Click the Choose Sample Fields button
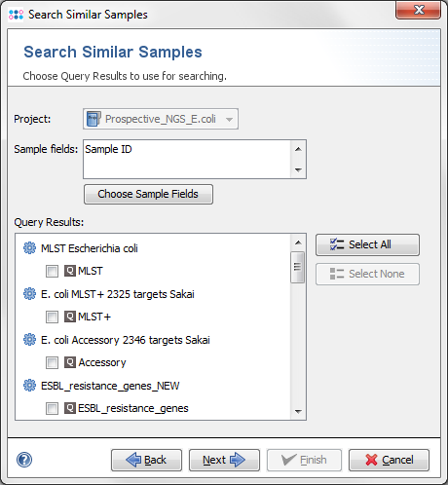Screen dimensions: 448x485 click(x=148, y=194)
